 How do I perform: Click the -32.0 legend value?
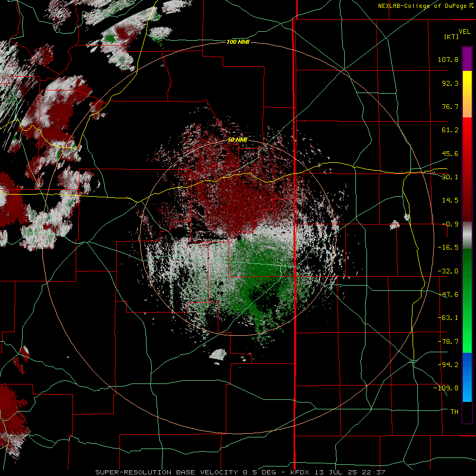(x=448, y=271)
